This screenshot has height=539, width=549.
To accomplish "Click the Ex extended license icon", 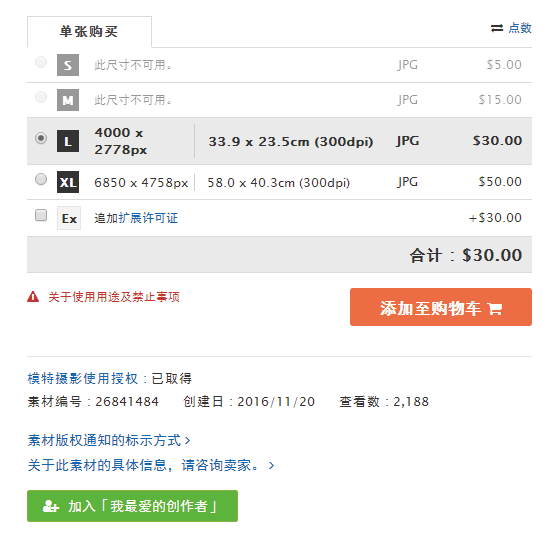I will 69,218.
